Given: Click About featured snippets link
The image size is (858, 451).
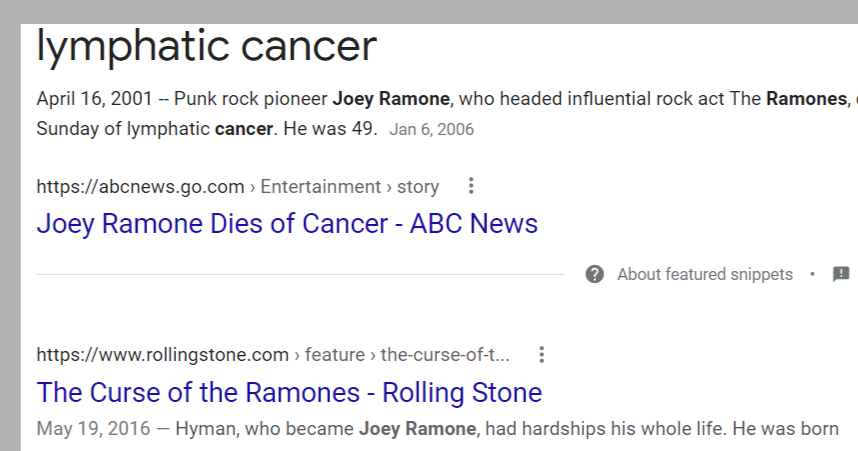Looking at the screenshot, I should tap(705, 274).
